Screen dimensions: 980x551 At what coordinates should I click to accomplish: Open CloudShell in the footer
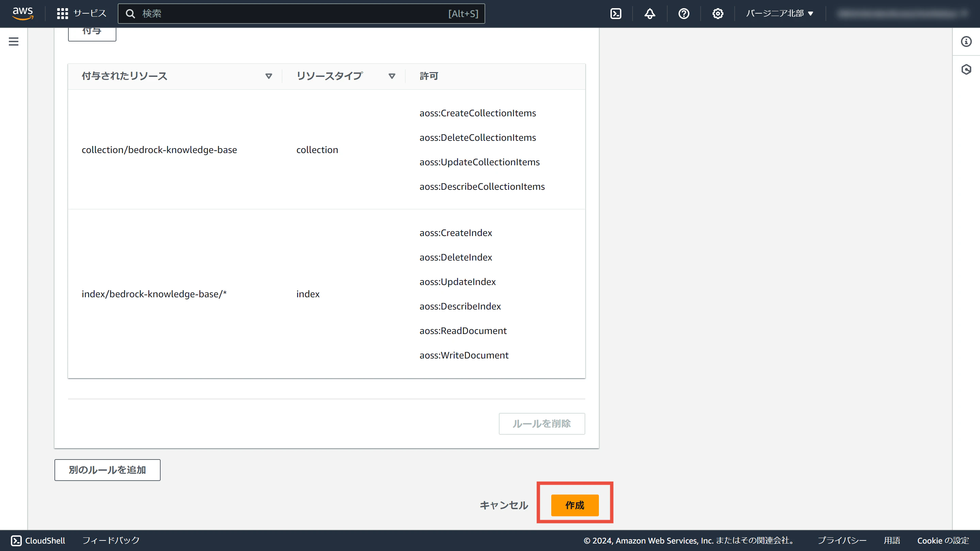[x=38, y=540]
